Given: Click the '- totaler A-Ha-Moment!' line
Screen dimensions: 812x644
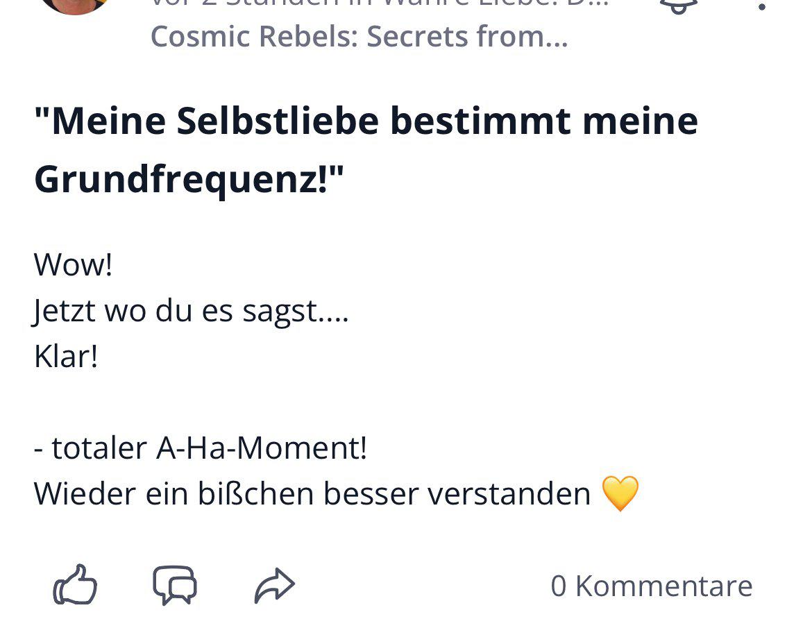Looking at the screenshot, I should pos(201,448).
